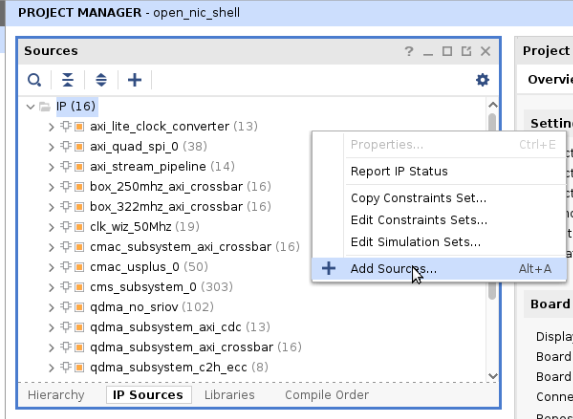Click the Expand All icon in the Sources toolbar

(101, 80)
